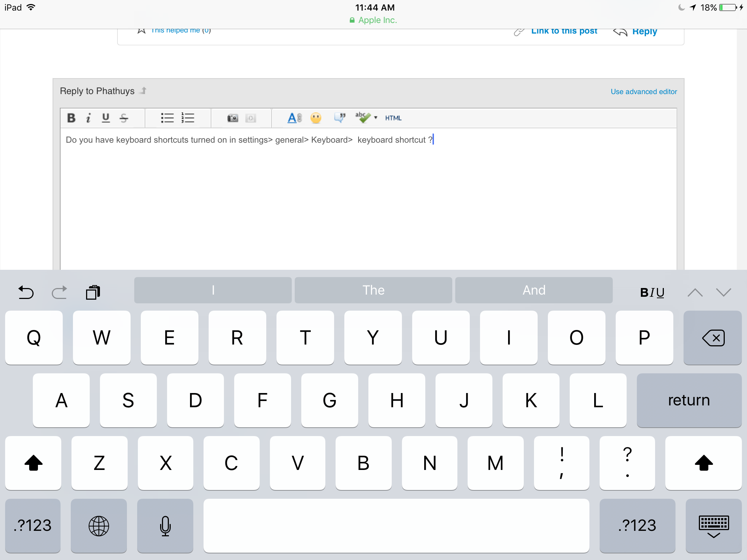The height and width of the screenshot is (560, 747).
Task: Toggle underline formatting in editor toolbar
Action: click(x=106, y=118)
